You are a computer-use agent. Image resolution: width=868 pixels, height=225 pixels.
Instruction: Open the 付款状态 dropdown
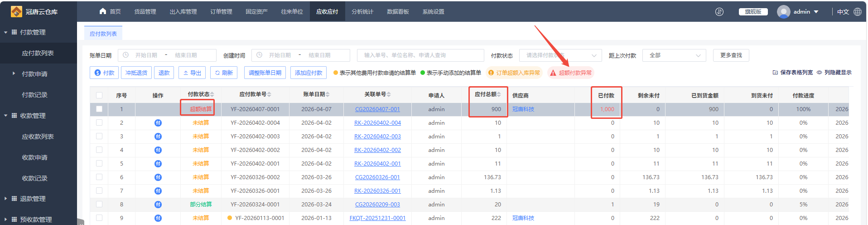click(x=560, y=55)
